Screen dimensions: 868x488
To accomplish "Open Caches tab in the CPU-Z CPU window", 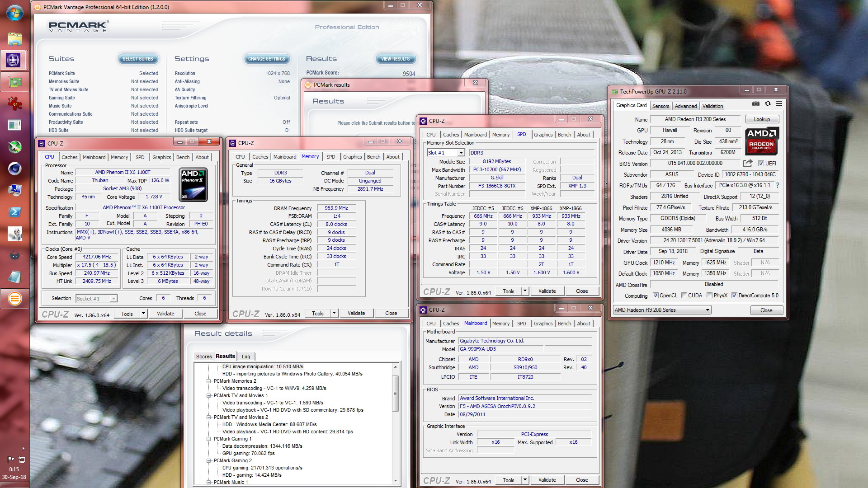I will (x=70, y=157).
